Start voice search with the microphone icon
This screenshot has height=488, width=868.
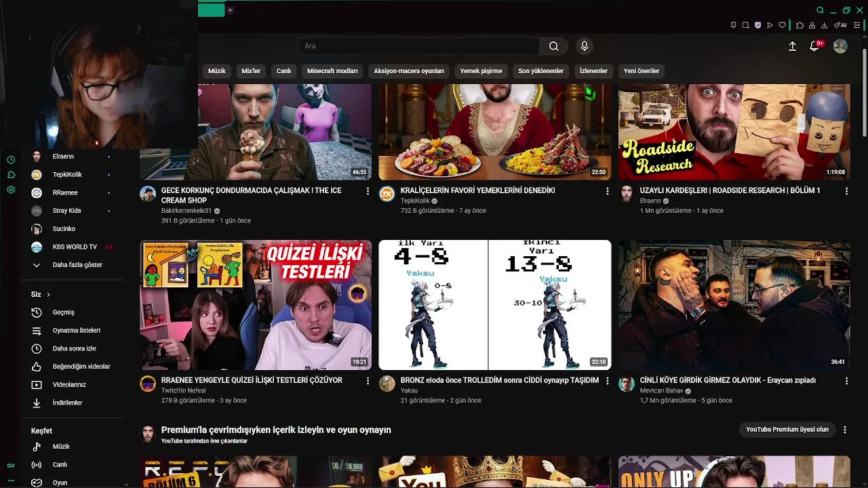[x=585, y=46]
